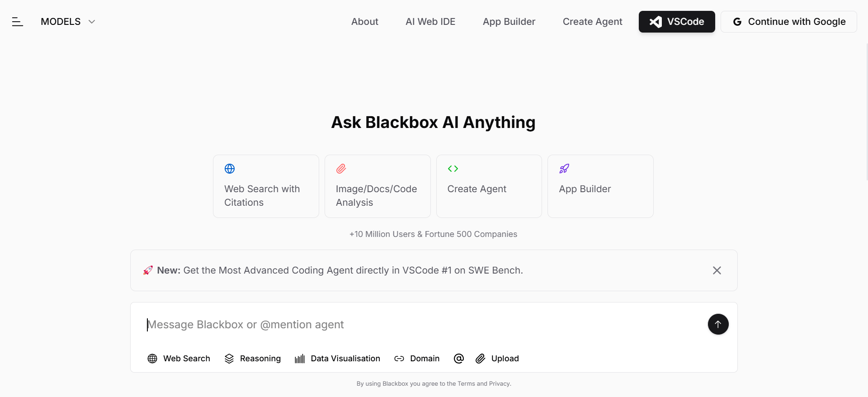This screenshot has height=397, width=868.
Task: Click the purple rocket icon on card
Action: [x=564, y=169]
